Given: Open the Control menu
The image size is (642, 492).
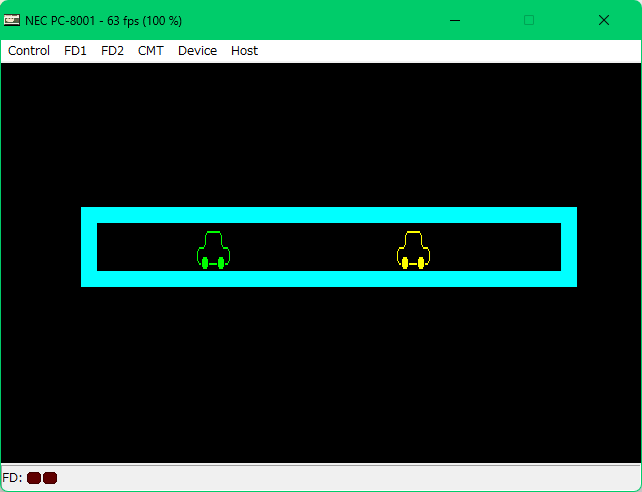Looking at the screenshot, I should point(29,51).
